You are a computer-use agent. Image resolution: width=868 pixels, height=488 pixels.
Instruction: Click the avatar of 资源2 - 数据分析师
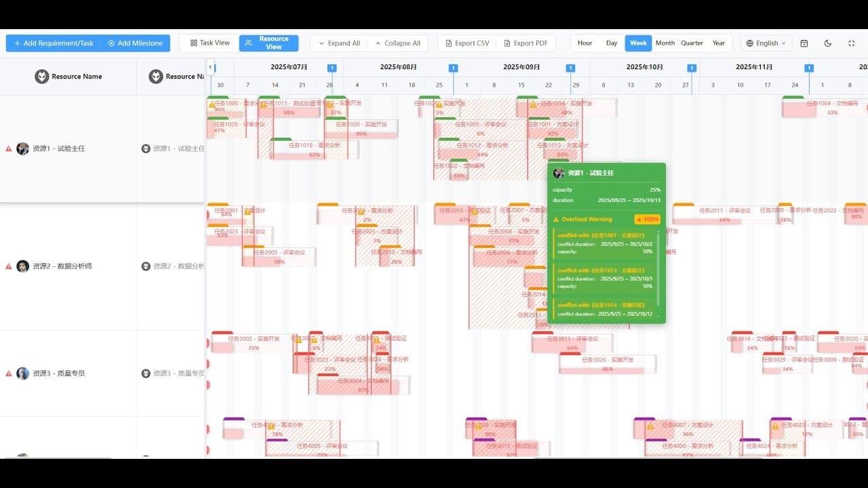(x=22, y=266)
